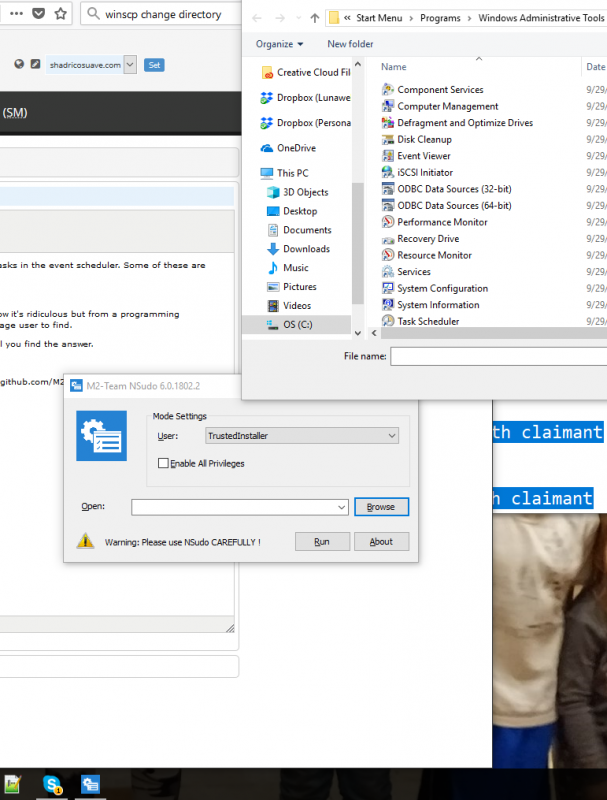This screenshot has width=607, height=800.
Task: Select ODBC Data Sources (64-bit) icon
Action: pos(388,206)
